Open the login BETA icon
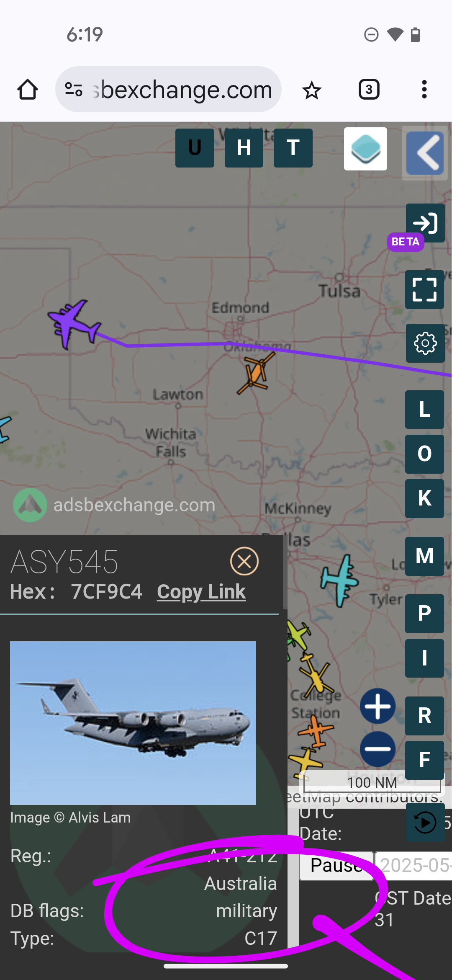 tap(425, 223)
